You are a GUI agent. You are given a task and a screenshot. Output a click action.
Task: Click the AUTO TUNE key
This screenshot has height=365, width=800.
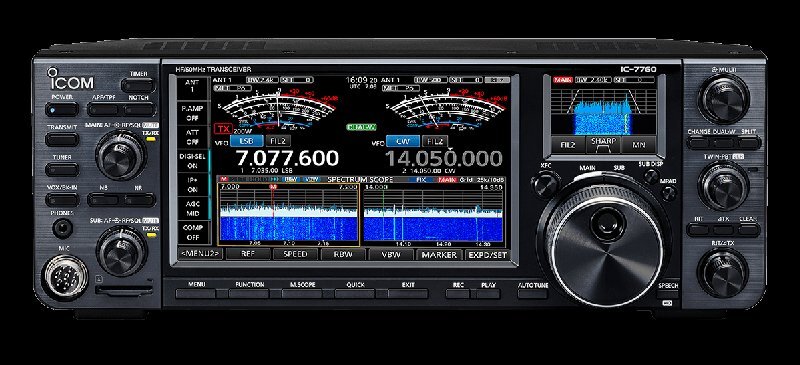point(532,294)
